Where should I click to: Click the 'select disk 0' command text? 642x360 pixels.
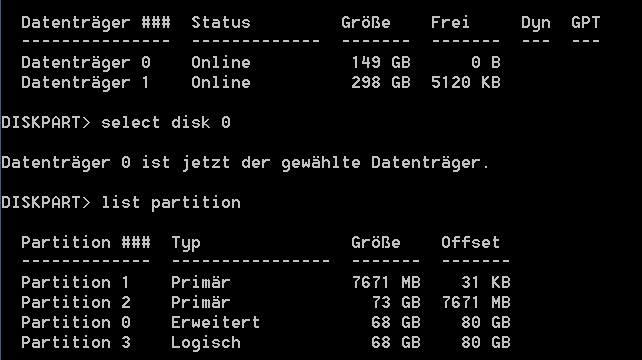[x=166, y=122]
